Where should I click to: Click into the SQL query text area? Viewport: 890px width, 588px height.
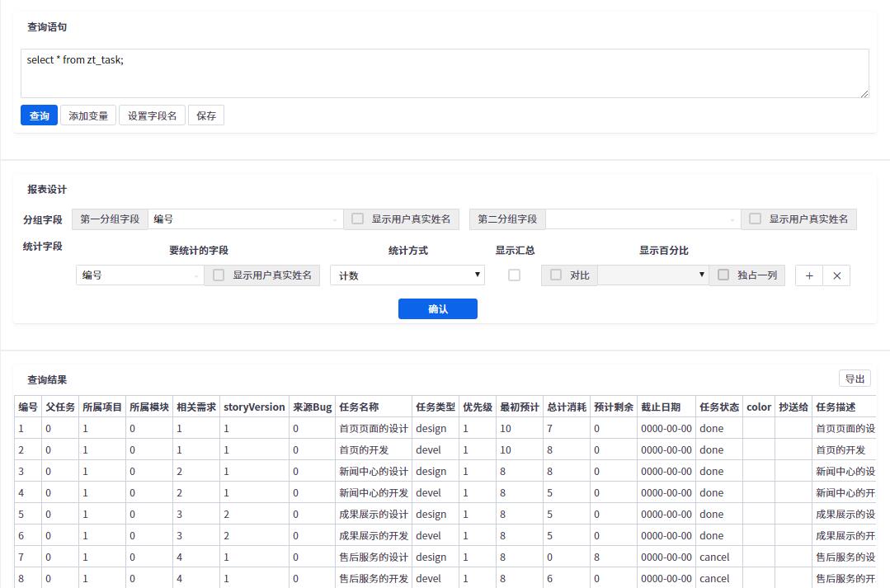[444, 73]
